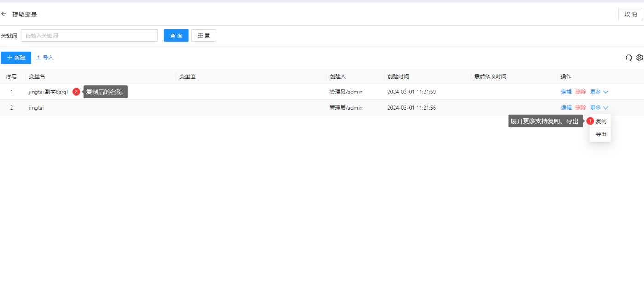Select 导出 from the dropdown menu
Image resolution: width=644 pixels, height=306 pixels.
[x=601, y=134]
